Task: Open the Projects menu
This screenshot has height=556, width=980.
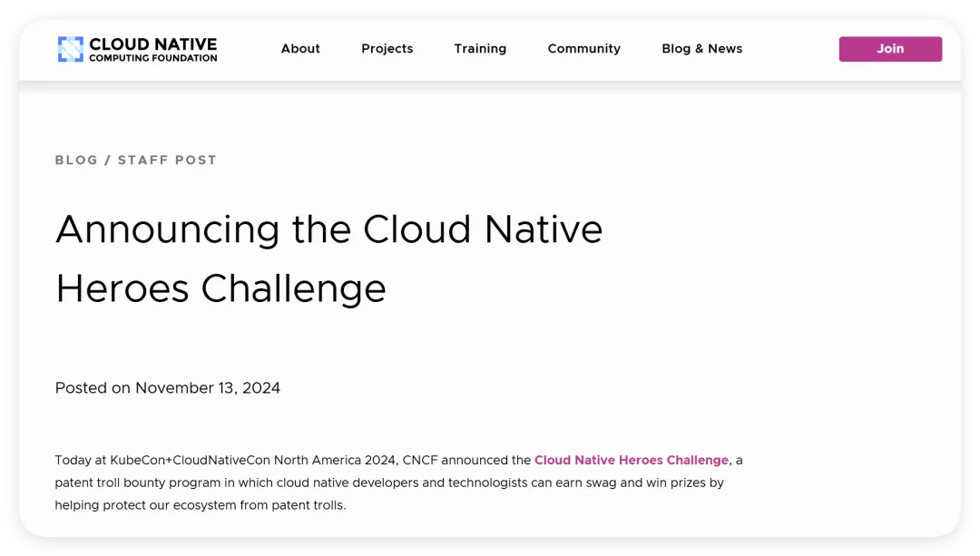Action: point(387,49)
